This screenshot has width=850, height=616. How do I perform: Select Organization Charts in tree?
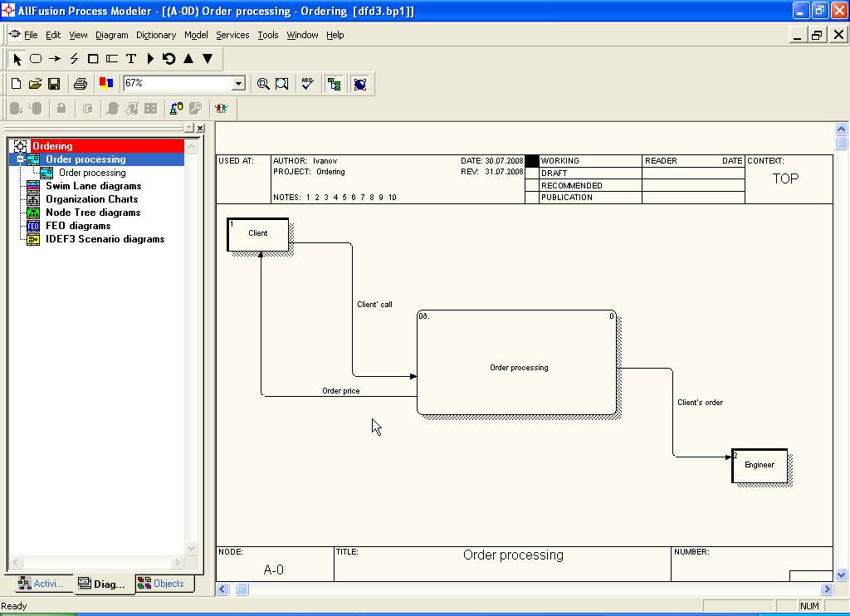[x=91, y=199]
